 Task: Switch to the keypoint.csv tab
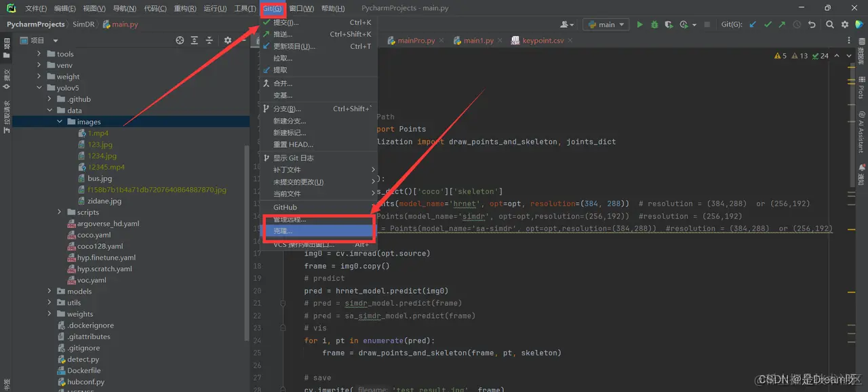click(x=542, y=41)
